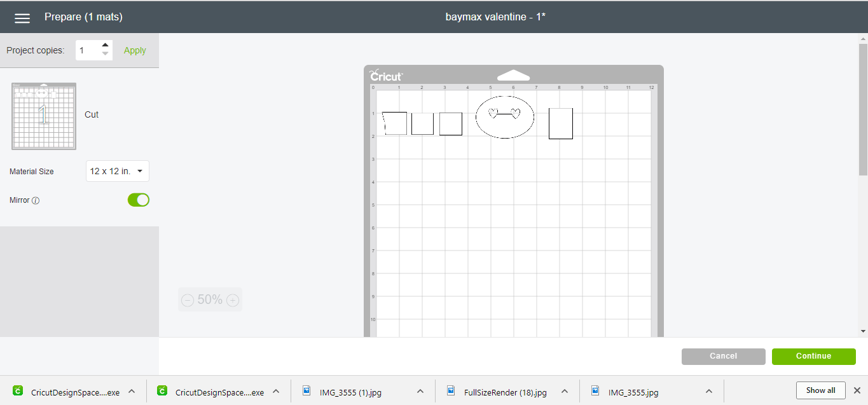This screenshot has height=405, width=868.
Task: Expand FullSizeRender (18).jpg download options
Action: [565, 391]
